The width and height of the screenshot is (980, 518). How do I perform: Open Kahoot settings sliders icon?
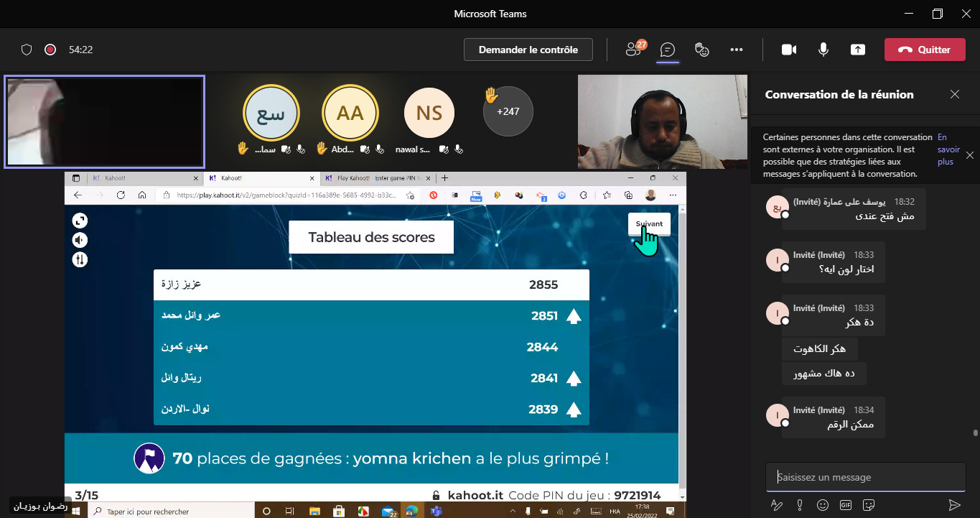pyautogui.click(x=80, y=259)
